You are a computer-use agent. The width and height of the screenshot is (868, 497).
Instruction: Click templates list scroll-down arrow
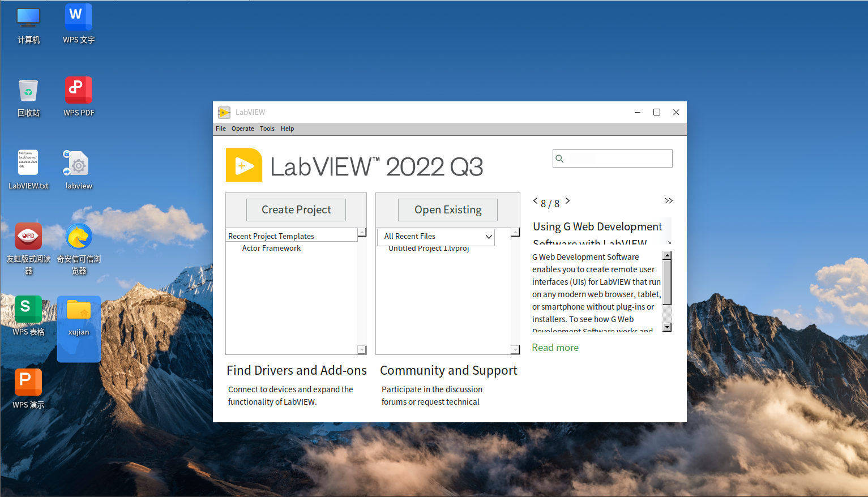[362, 350]
